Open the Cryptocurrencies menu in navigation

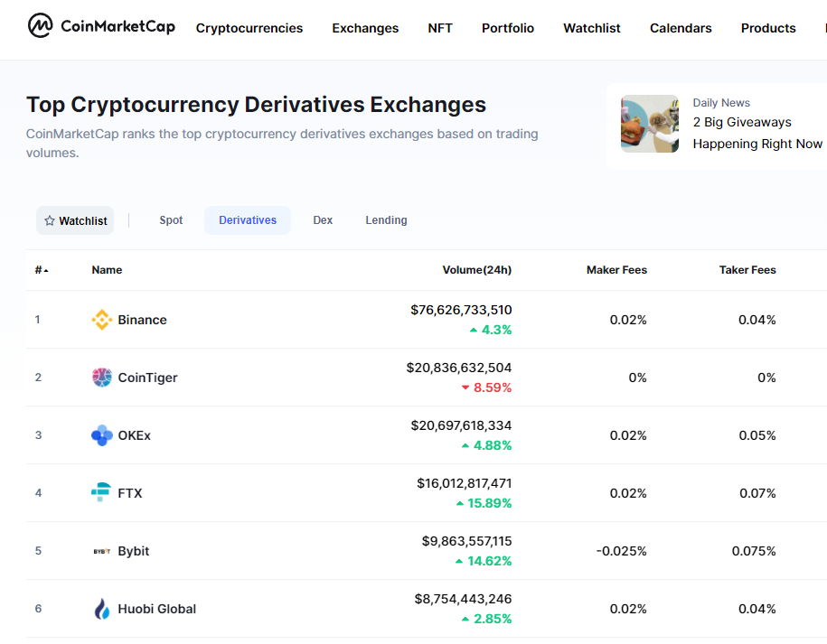click(249, 28)
